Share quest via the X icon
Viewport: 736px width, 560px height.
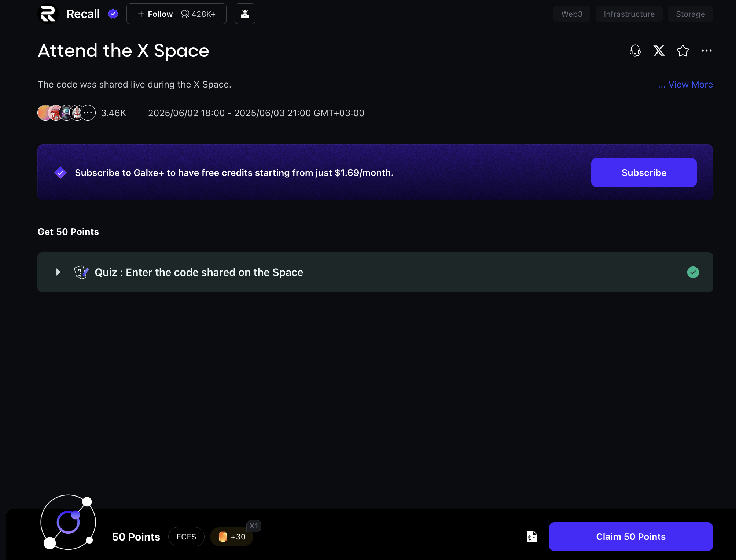(659, 51)
